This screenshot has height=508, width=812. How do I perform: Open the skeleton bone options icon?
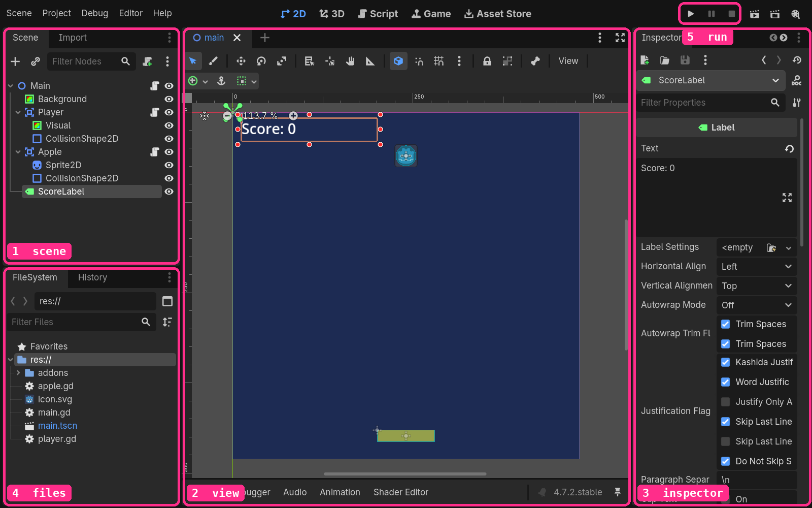click(535, 61)
